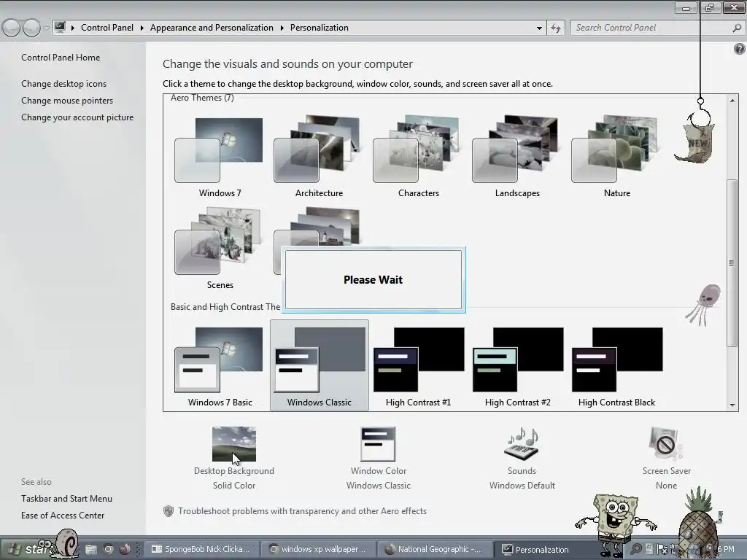This screenshot has width=747, height=560.
Task: Open the Chrome quick launch icon
Action: point(109,550)
